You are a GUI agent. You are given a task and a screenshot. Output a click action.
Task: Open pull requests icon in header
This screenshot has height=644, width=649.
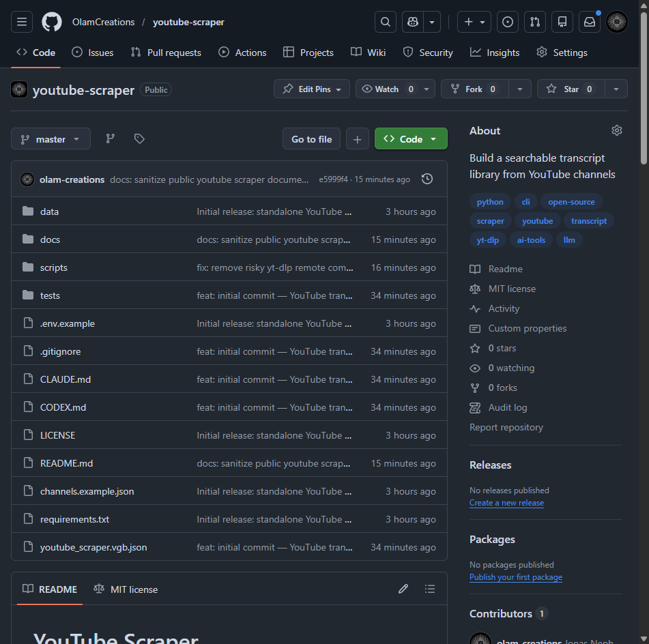tap(535, 22)
